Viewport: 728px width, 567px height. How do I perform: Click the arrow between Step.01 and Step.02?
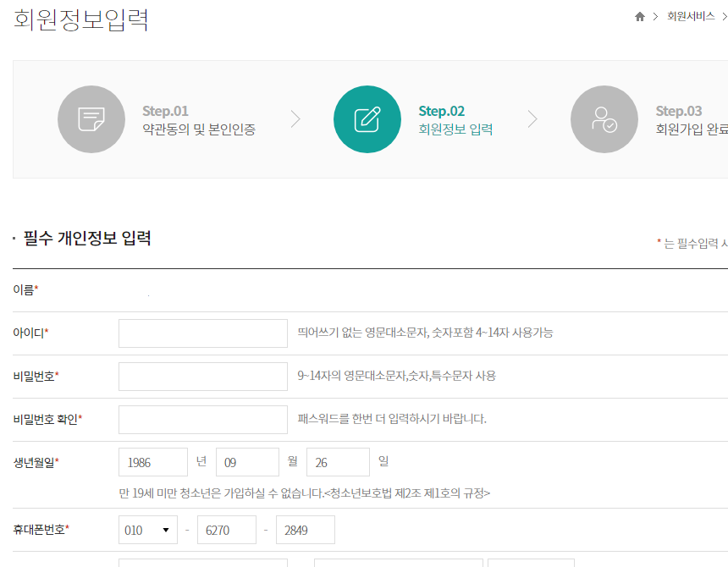[x=295, y=118]
